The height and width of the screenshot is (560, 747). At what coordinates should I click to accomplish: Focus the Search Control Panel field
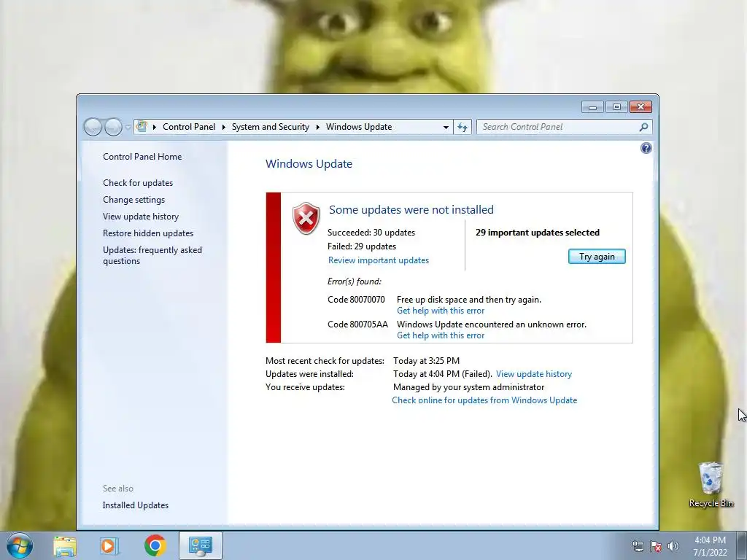[x=564, y=127]
